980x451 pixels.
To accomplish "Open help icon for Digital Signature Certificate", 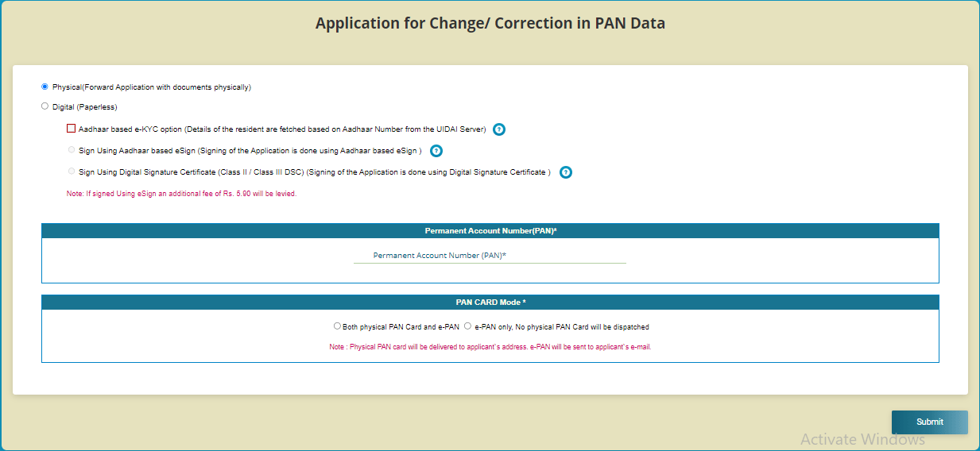I will (565, 172).
